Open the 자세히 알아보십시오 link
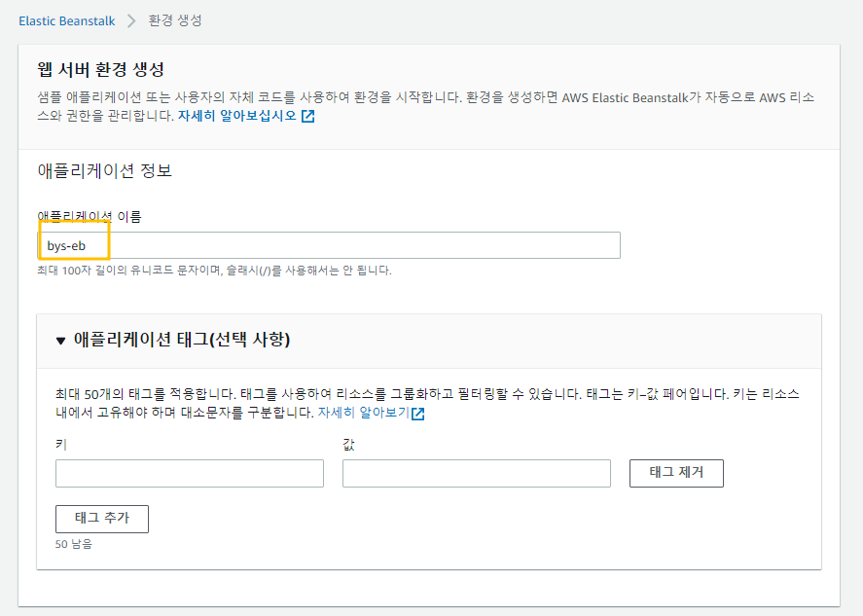 click(x=236, y=116)
